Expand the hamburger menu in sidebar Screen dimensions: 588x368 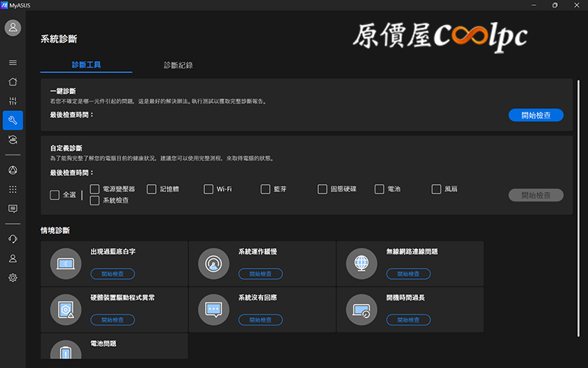(x=12, y=63)
